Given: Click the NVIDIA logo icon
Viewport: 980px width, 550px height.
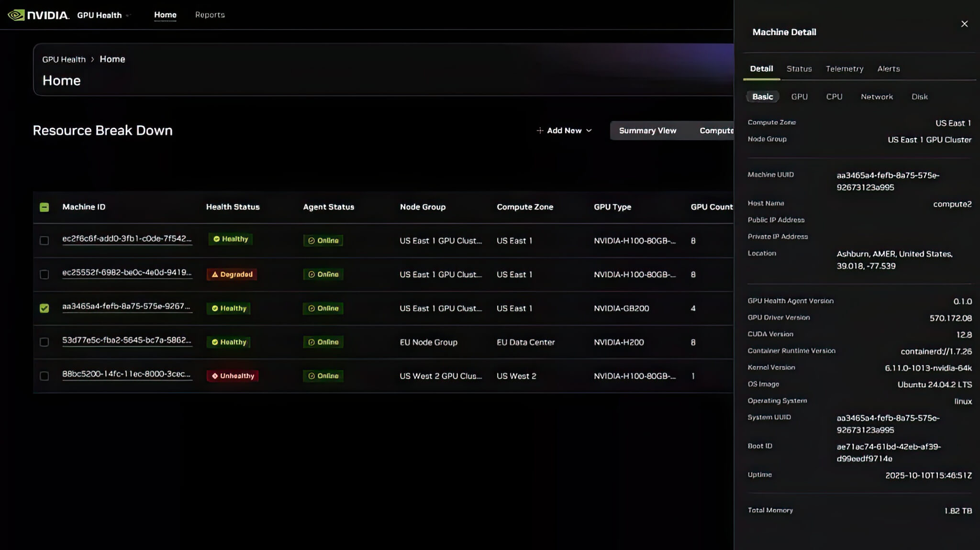Looking at the screenshot, I should click(x=16, y=15).
